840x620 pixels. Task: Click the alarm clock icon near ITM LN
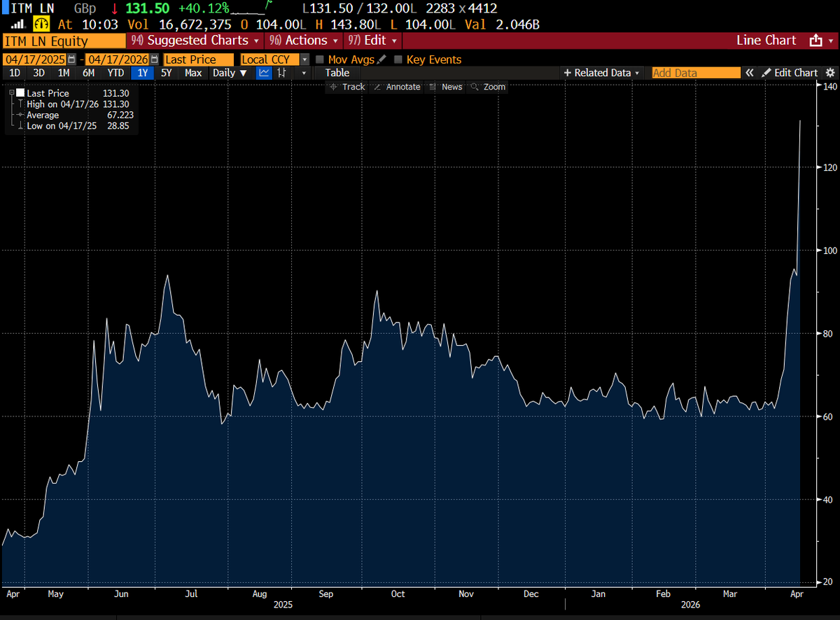(42, 22)
